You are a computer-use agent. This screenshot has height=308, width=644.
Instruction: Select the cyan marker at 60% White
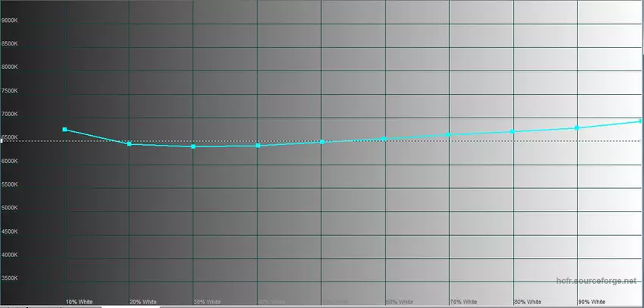385,138
